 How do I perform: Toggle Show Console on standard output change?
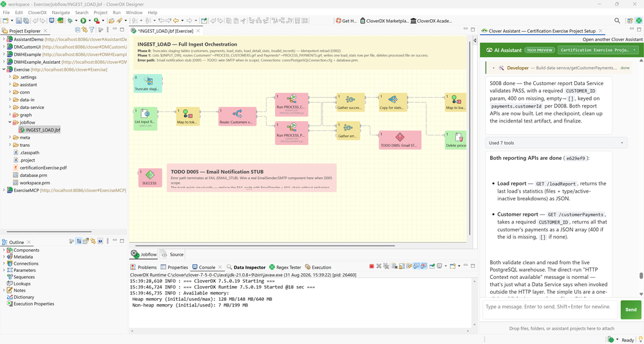click(417, 266)
